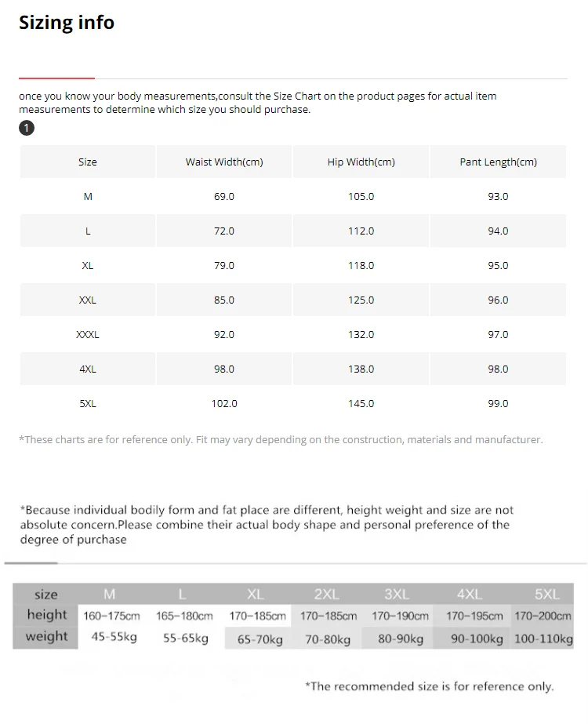Click the 170-195cm height cell
Image resolution: width=588 pixels, height=724 pixels.
coord(475,617)
